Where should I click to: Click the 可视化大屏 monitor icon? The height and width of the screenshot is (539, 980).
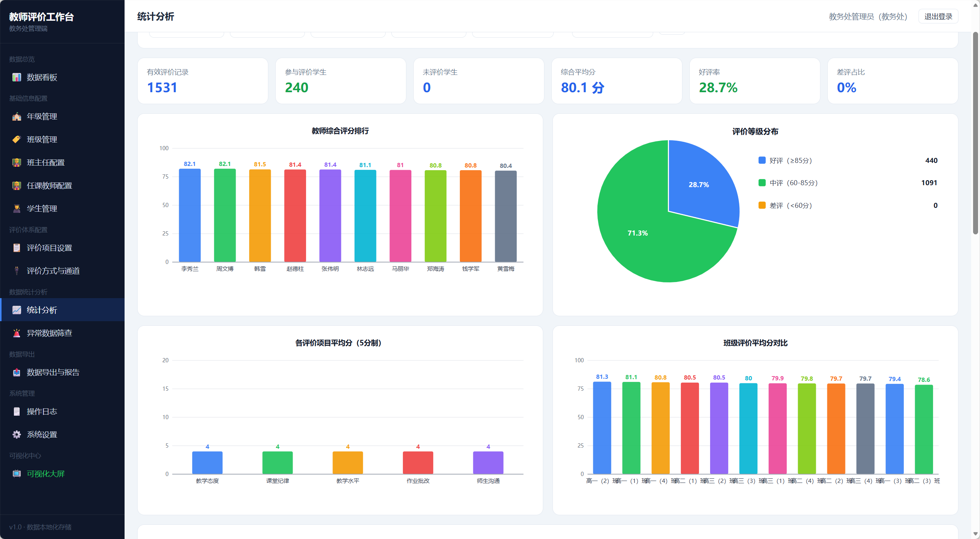pyautogui.click(x=17, y=474)
